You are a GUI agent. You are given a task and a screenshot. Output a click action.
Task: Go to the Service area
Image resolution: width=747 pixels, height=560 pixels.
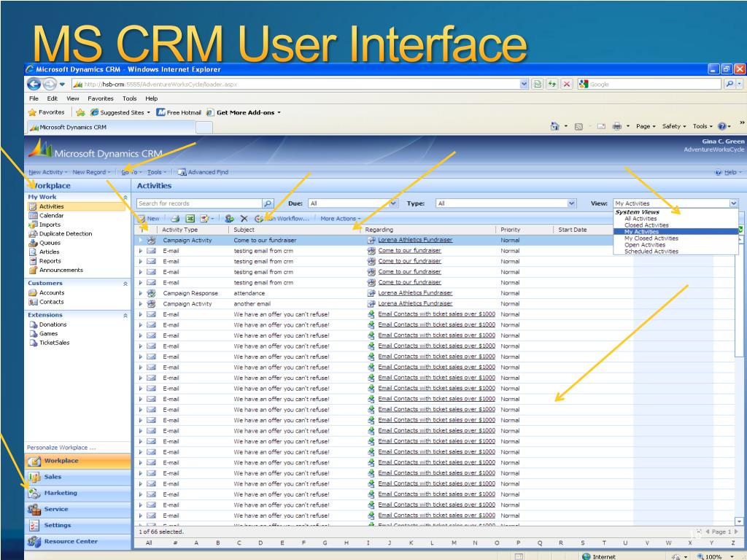(77, 509)
